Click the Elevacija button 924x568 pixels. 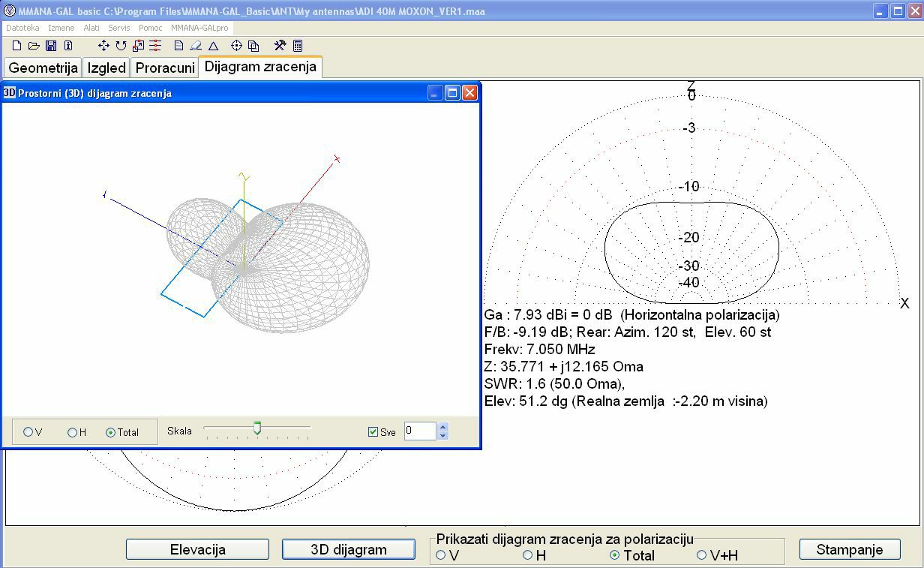click(x=197, y=549)
